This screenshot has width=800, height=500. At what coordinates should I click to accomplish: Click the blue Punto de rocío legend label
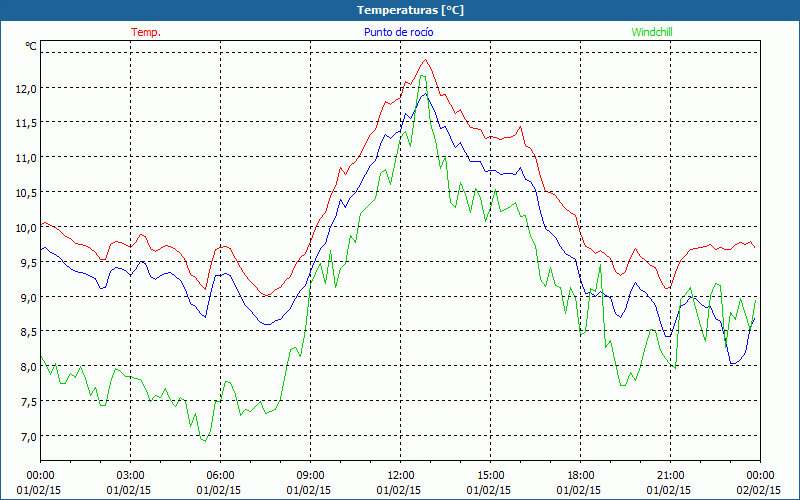point(398,32)
